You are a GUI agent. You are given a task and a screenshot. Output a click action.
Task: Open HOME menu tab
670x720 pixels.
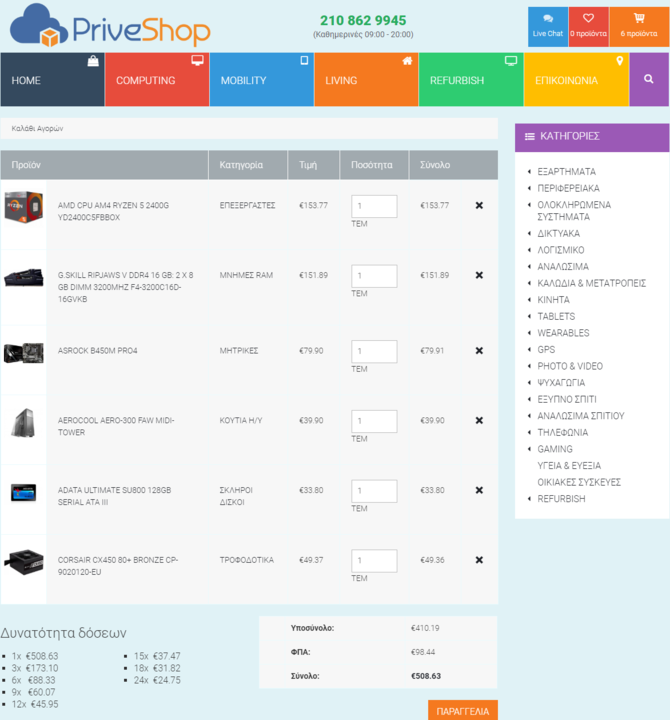[x=52, y=79]
